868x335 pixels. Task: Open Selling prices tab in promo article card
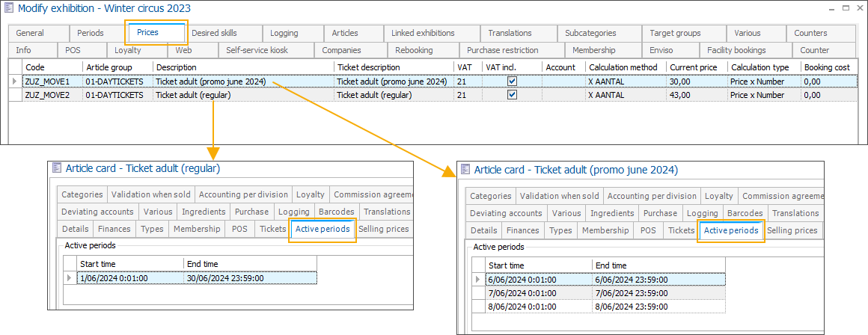click(x=792, y=230)
